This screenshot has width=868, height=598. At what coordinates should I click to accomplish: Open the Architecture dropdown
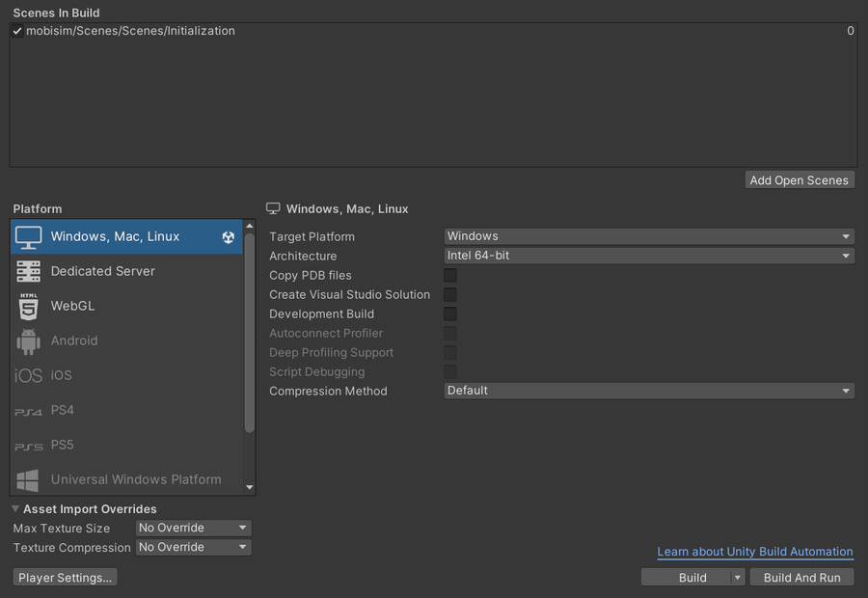(x=649, y=256)
